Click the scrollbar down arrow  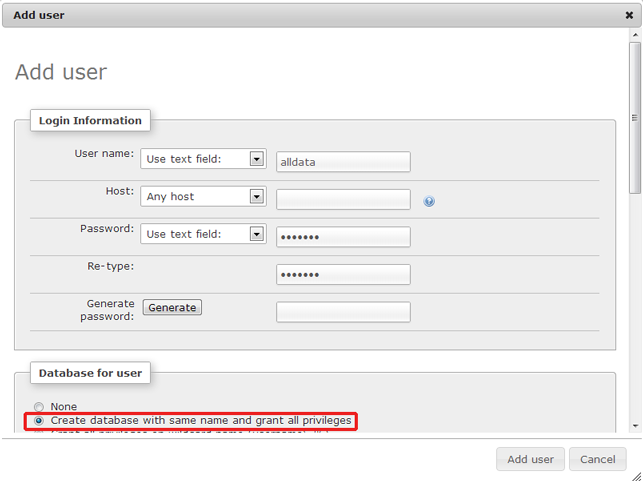635,426
